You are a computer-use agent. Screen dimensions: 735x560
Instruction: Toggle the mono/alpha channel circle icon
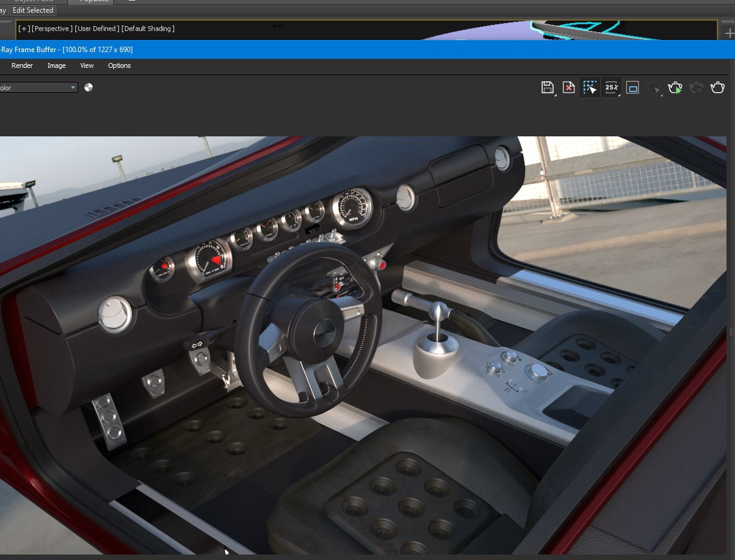[89, 87]
